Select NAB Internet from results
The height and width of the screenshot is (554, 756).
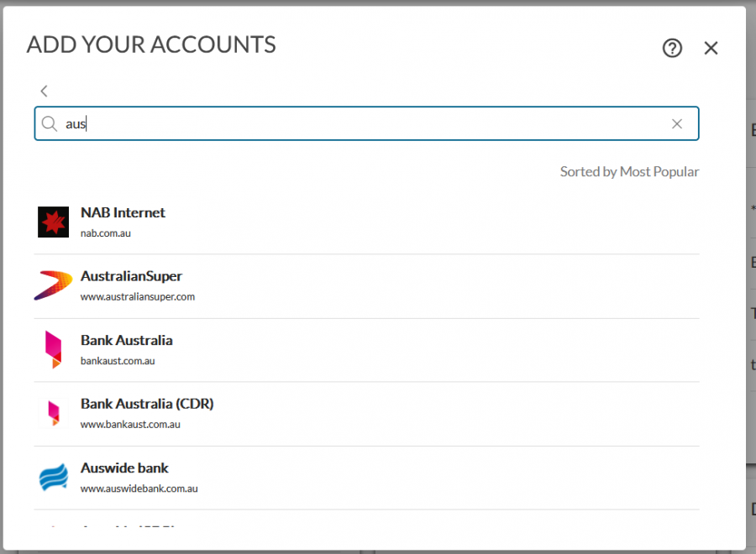click(x=366, y=222)
